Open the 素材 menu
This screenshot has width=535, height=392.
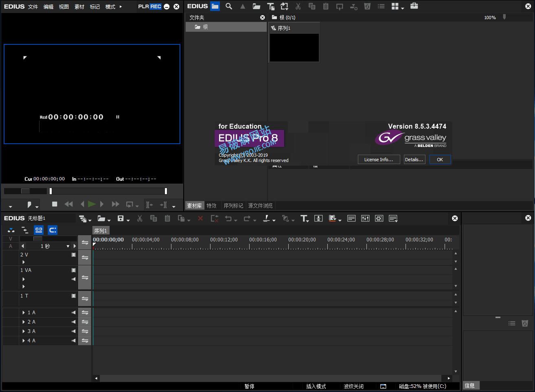[x=79, y=7]
